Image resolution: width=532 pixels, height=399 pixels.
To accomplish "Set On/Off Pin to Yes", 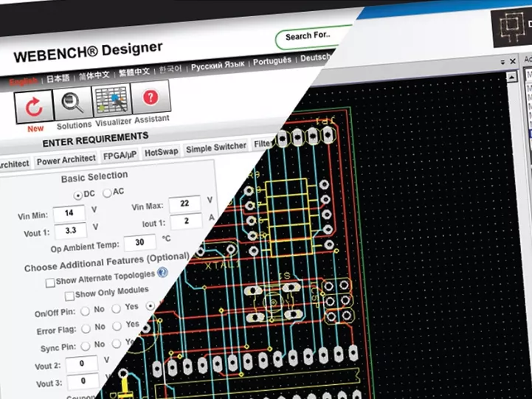I will tap(117, 308).
